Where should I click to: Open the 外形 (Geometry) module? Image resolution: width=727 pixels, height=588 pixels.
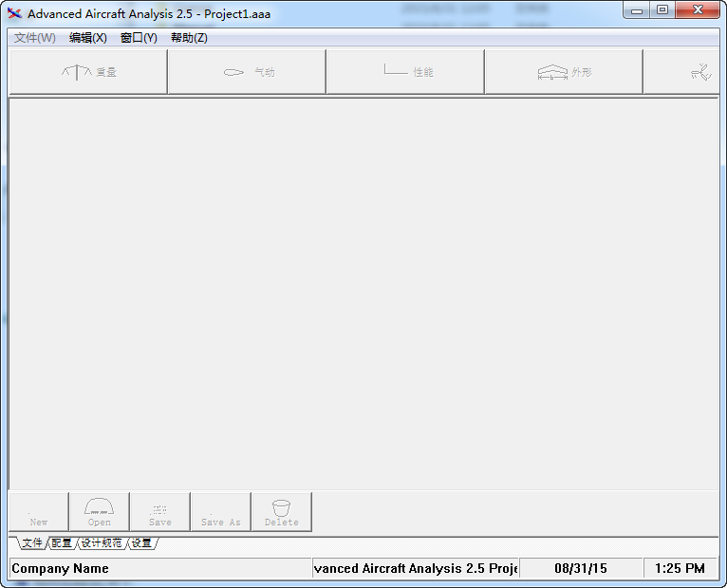565,72
